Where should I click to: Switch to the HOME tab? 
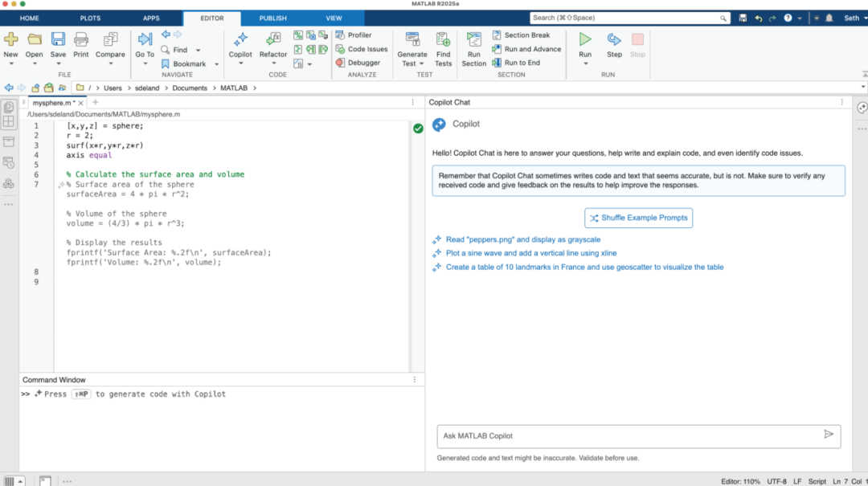[30, 18]
